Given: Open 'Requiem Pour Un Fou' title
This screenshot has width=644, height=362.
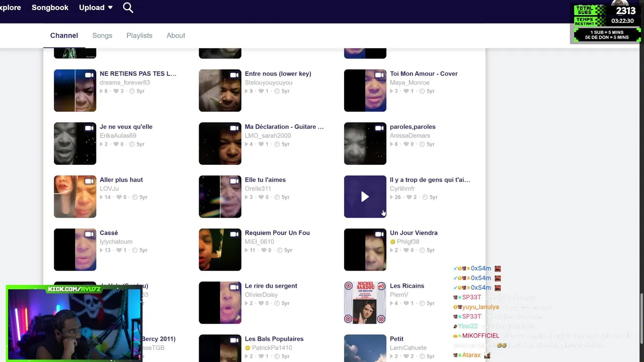Looking at the screenshot, I should coord(277,233).
